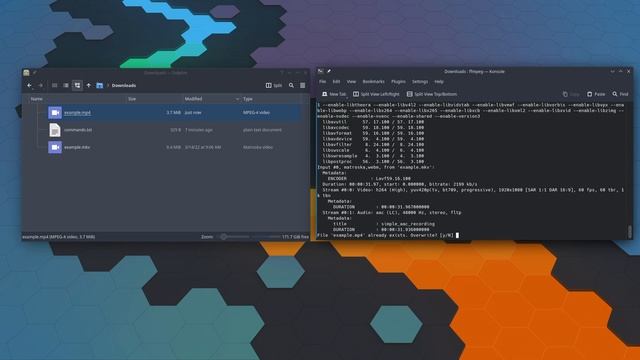
Task: Click the pin icon in Dolphin title bar
Action: 35,73
